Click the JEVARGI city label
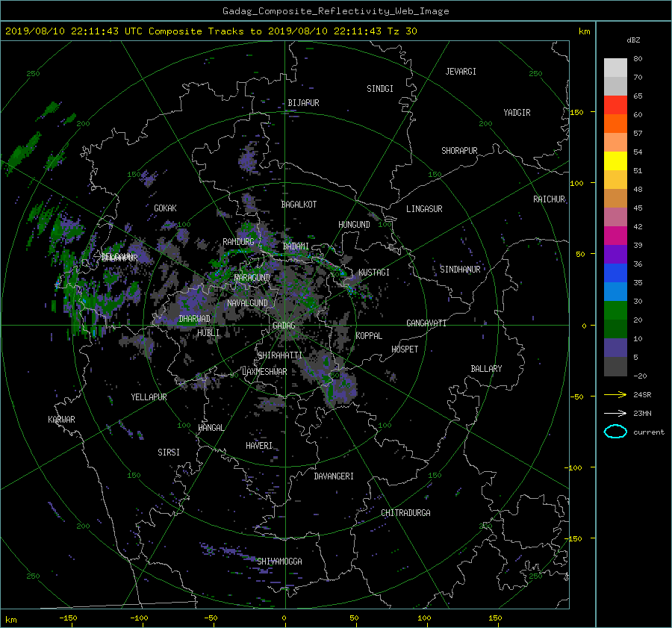 [x=461, y=72]
